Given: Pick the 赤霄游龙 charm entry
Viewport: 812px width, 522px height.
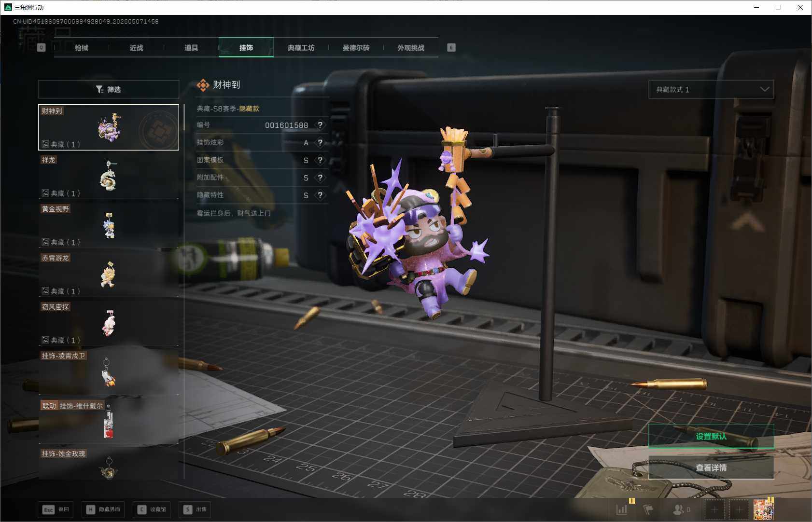Looking at the screenshot, I should pos(109,275).
